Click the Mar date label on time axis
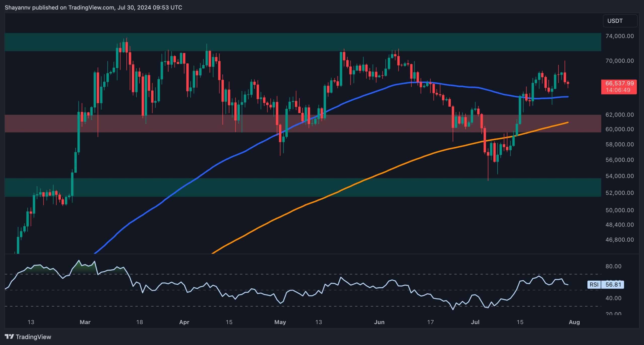Screen dimensions: 644x345 85,322
